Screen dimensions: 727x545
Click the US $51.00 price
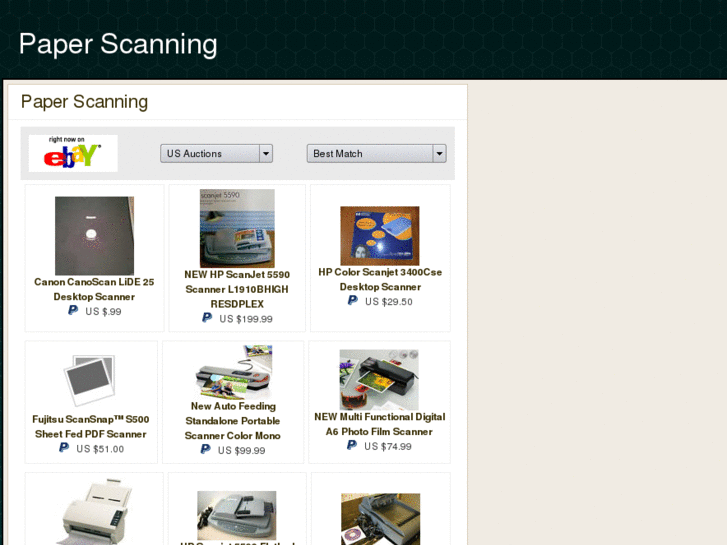[100, 449]
